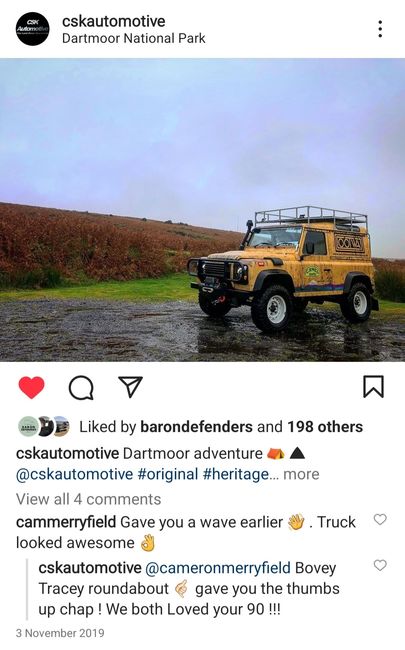Share post using the paper plane icon
405x650 pixels.
tap(130, 387)
